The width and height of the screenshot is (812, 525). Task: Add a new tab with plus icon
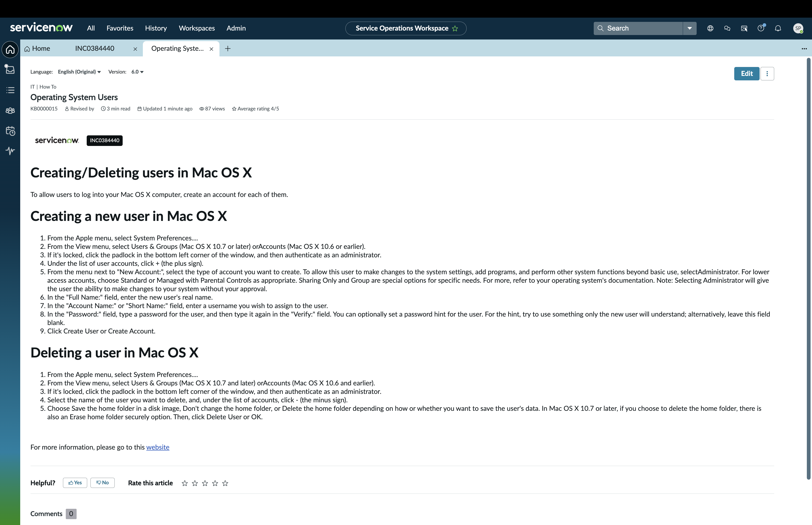click(x=228, y=49)
